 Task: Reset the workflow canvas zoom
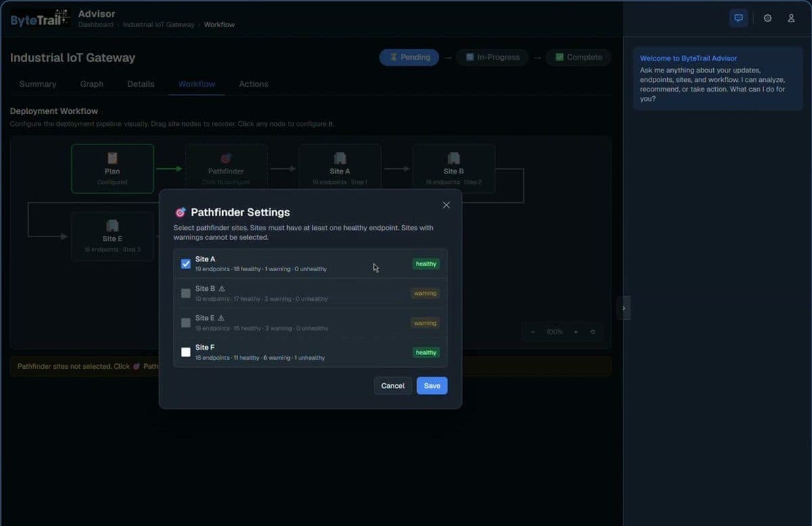pos(593,331)
